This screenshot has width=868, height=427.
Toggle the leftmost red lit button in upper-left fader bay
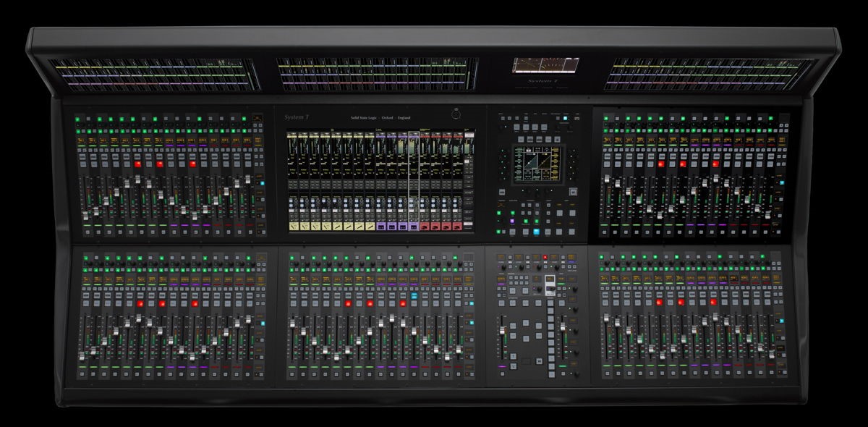pos(137,164)
